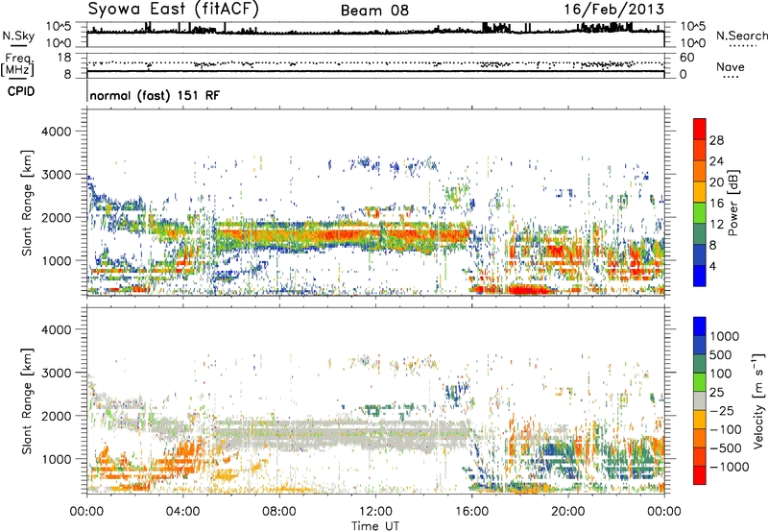
Task: Click the "28" value on the power colorbar
Action: point(716,140)
